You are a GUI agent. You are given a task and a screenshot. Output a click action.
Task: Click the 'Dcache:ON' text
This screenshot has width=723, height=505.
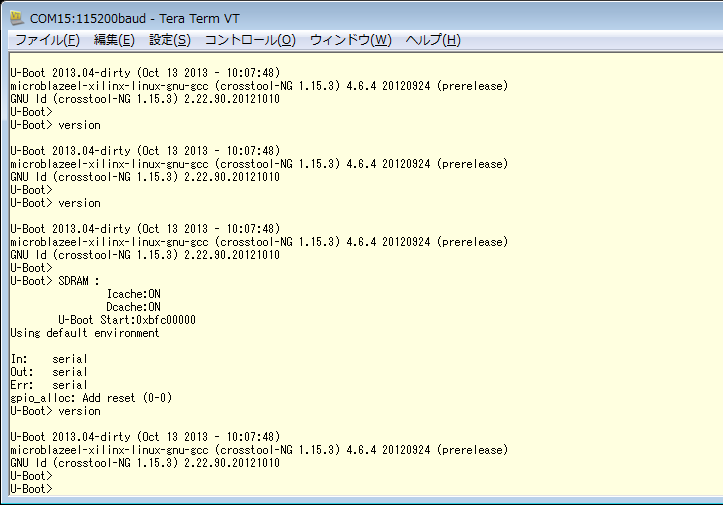134,307
